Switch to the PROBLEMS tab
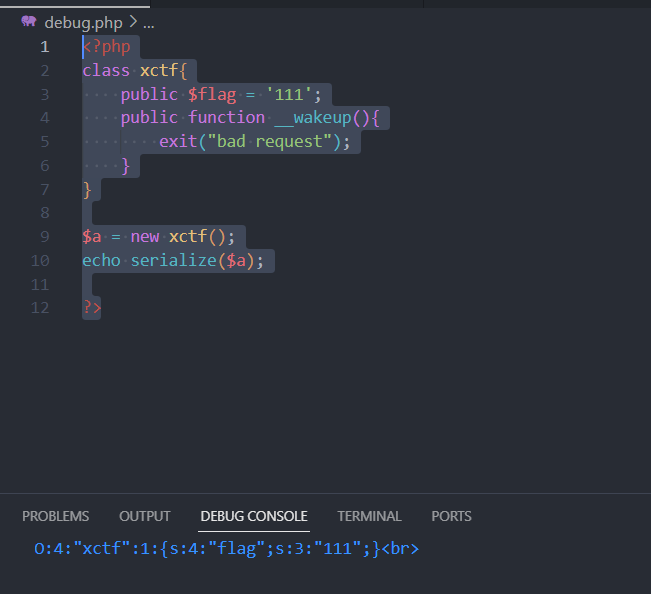Screen dimensions: 651x594 pos(55,516)
